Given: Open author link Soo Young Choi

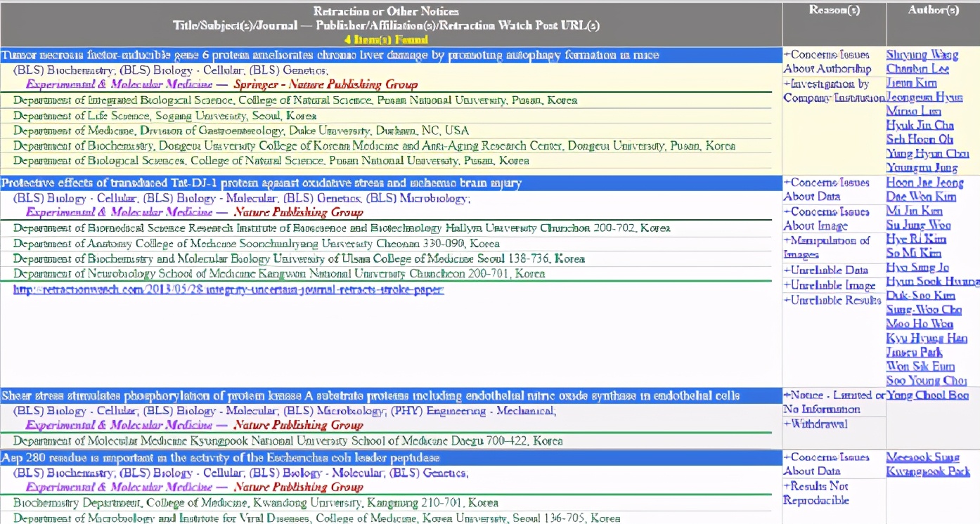Looking at the screenshot, I should [x=927, y=380].
